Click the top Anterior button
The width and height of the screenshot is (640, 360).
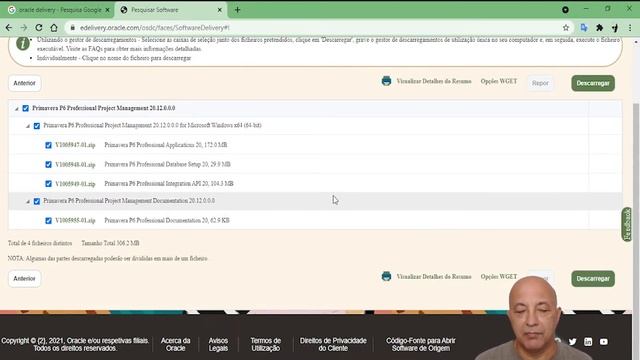[24, 83]
